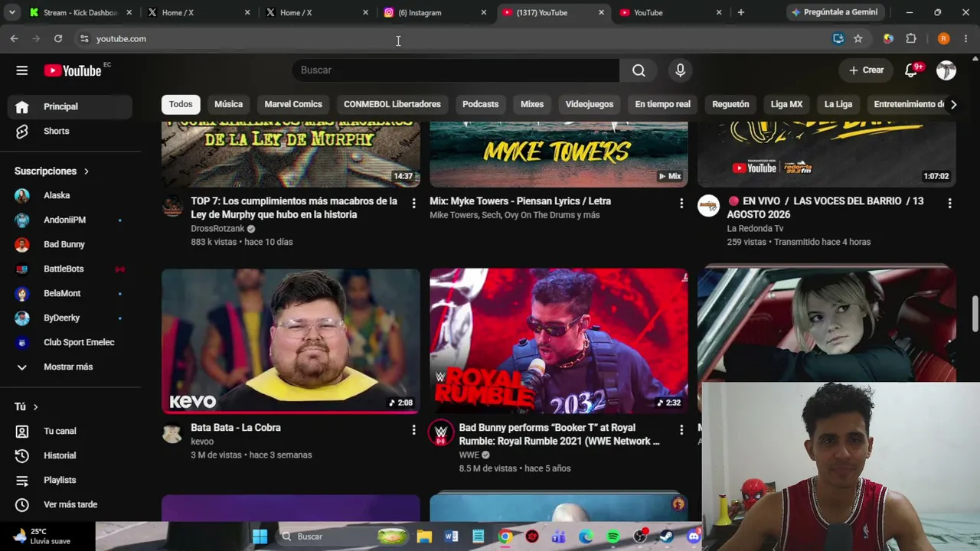The width and height of the screenshot is (980, 551).
Task: Expand the Suscripciones section arrow
Action: click(86, 171)
